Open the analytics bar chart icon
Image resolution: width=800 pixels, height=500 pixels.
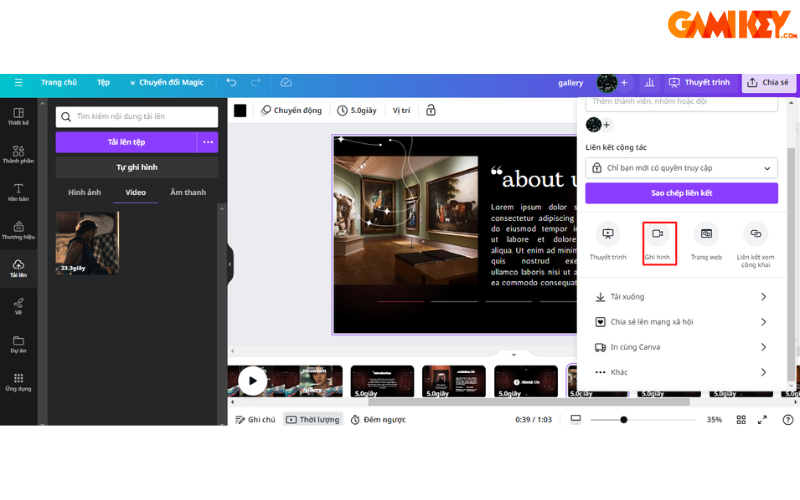tap(649, 82)
